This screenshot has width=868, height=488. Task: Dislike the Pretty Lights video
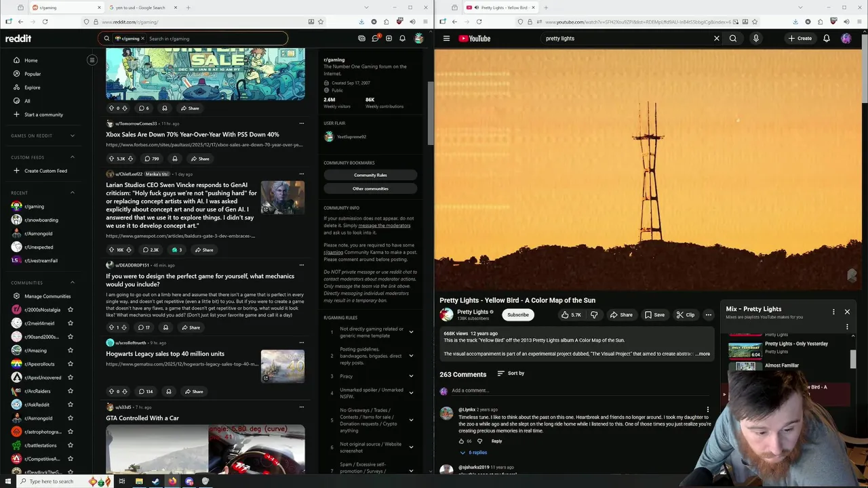point(594,314)
